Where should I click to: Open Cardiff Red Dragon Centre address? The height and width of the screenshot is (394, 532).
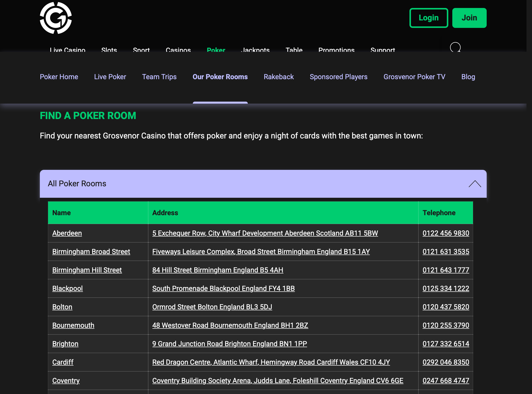271,362
